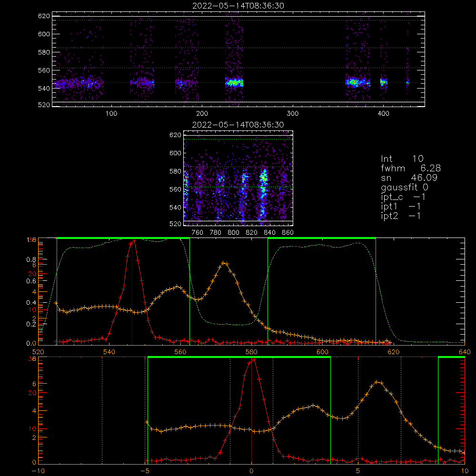Click x-axis label 860 on middle spectrogram
476x476 pixels.
[x=288, y=233]
